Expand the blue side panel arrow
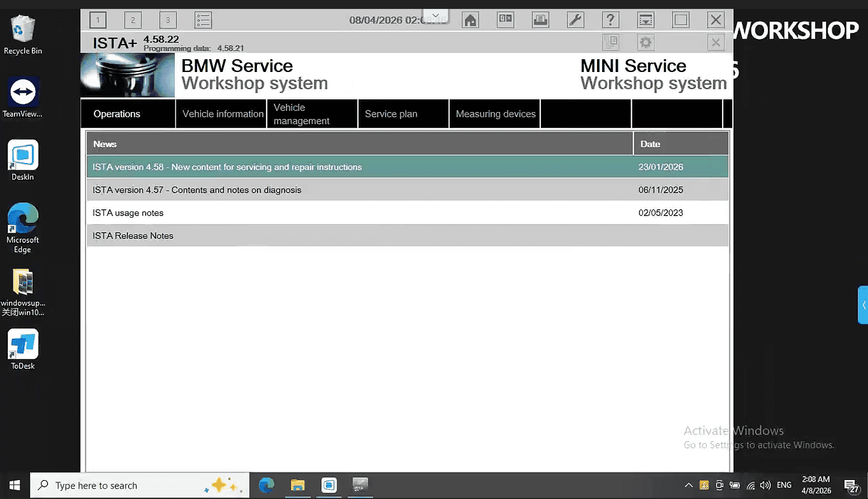Screen dimensions: 868x499 tap(863, 305)
